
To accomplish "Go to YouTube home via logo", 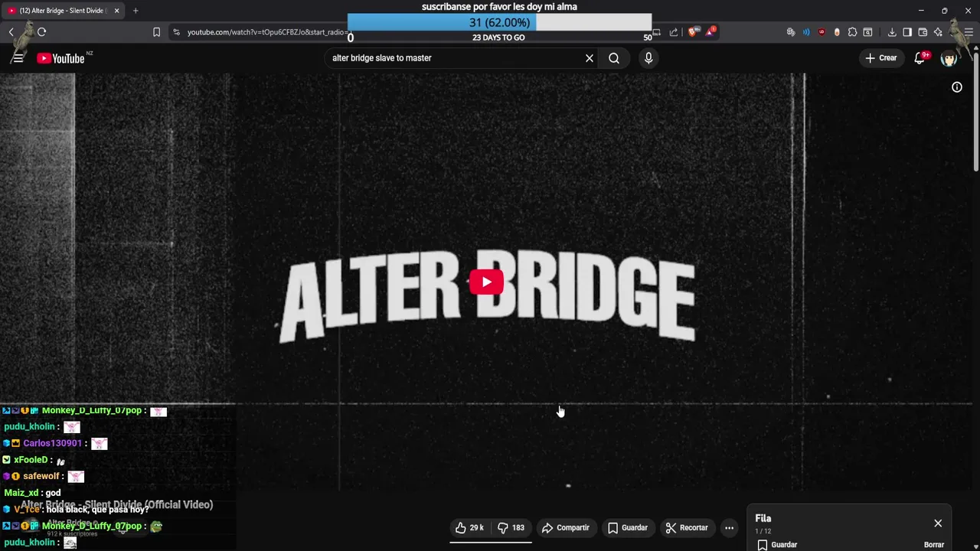I will coord(60,58).
